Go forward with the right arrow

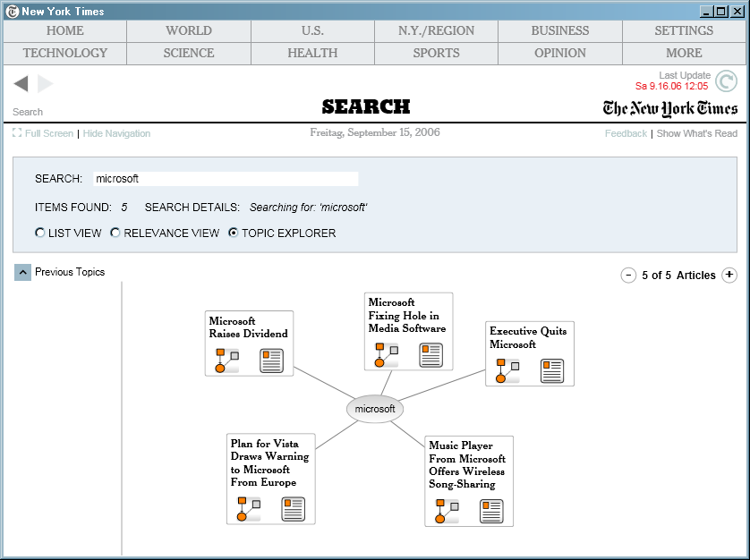click(x=45, y=84)
